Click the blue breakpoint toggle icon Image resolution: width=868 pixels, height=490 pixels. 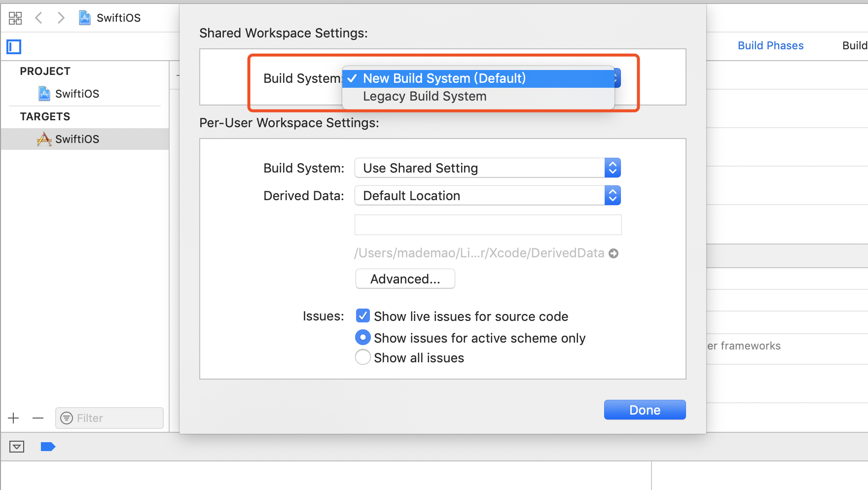point(48,447)
